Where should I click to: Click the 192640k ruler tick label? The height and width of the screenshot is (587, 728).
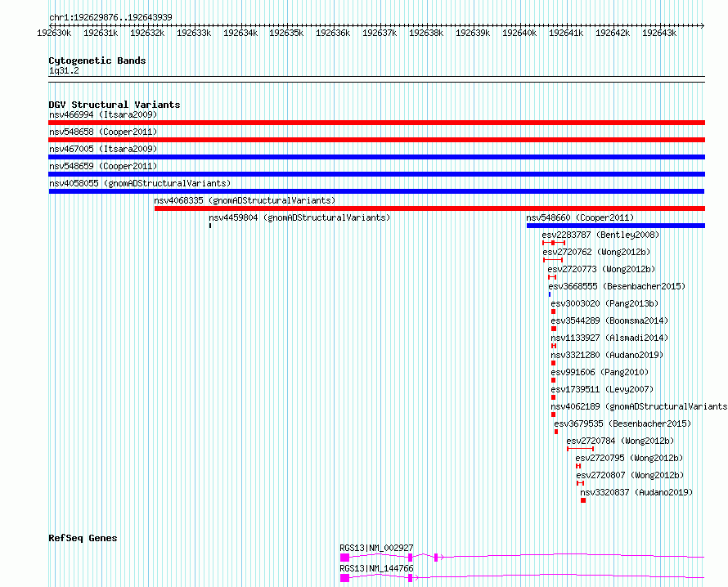[519, 33]
